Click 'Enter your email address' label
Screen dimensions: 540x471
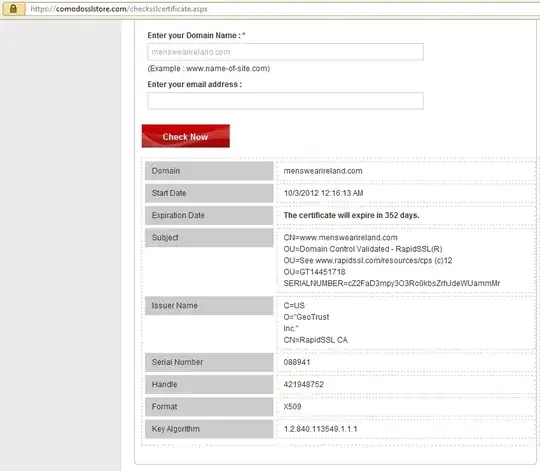click(x=195, y=84)
